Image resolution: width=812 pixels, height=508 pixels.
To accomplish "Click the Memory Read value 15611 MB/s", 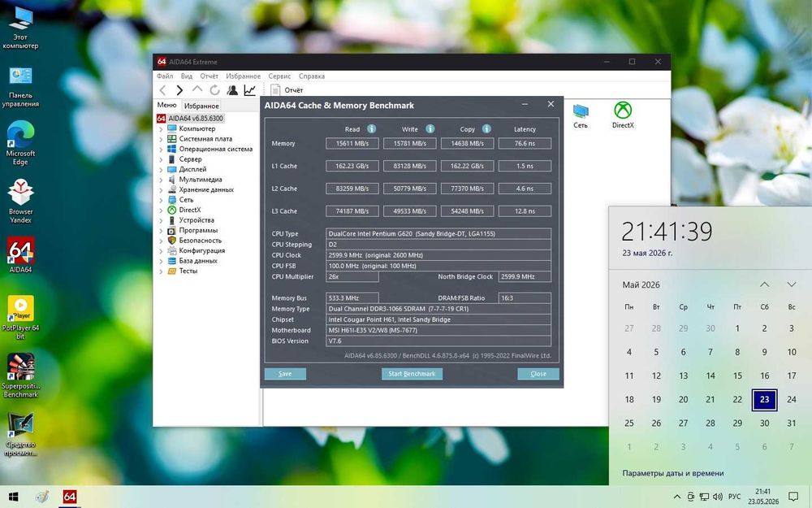I will click(352, 144).
